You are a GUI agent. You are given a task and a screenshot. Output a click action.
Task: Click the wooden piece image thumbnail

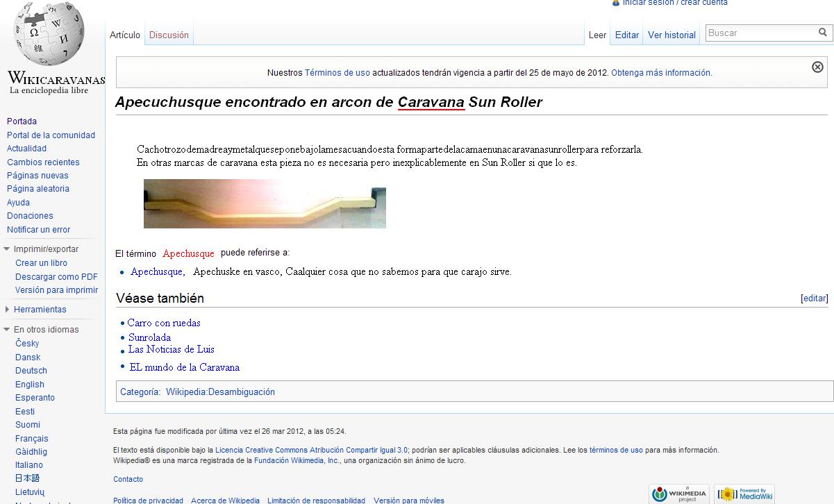pos(265,203)
